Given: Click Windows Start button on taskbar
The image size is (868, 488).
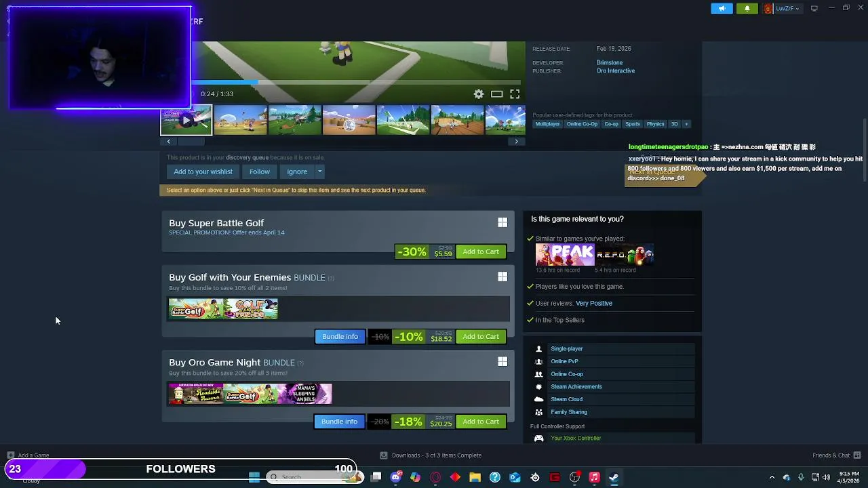Looking at the screenshot, I should coord(254,477).
